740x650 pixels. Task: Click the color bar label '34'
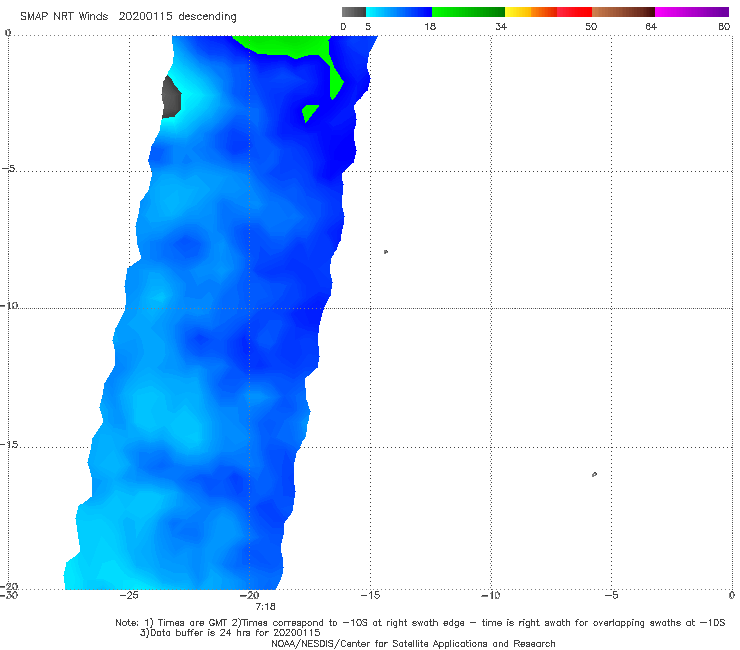click(501, 26)
